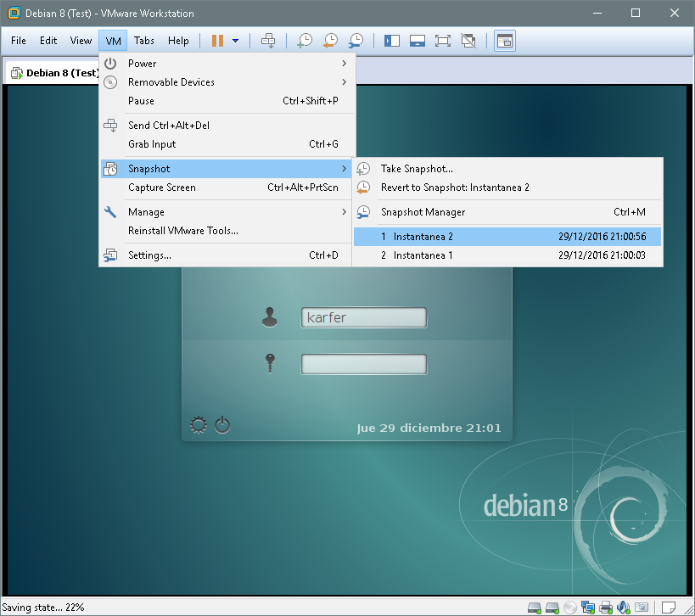Choose Take Snapshot in the submenu
This screenshot has height=616, width=695.
pos(507,169)
